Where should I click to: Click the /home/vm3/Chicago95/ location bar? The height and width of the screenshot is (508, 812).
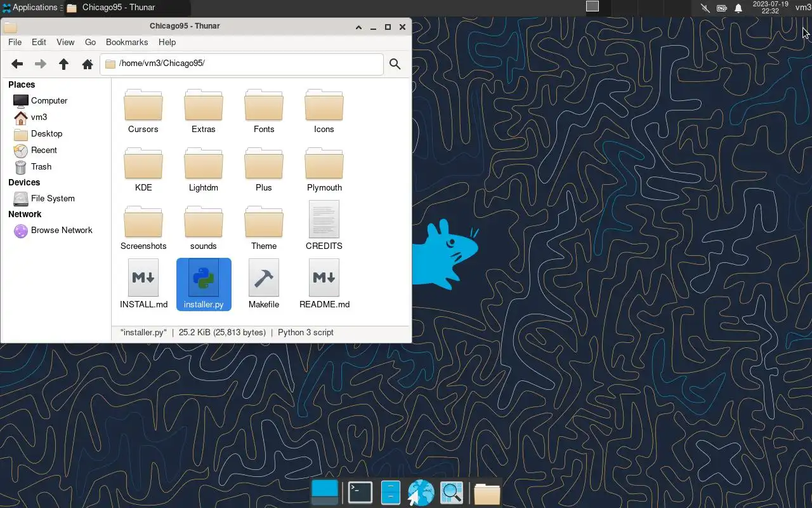click(242, 64)
